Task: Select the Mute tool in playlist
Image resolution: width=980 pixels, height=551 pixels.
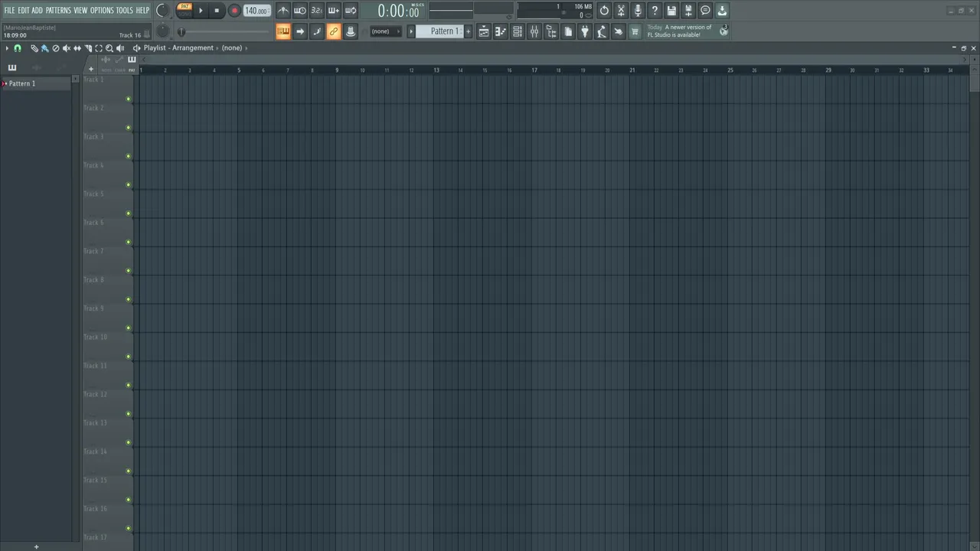Action: (66, 48)
